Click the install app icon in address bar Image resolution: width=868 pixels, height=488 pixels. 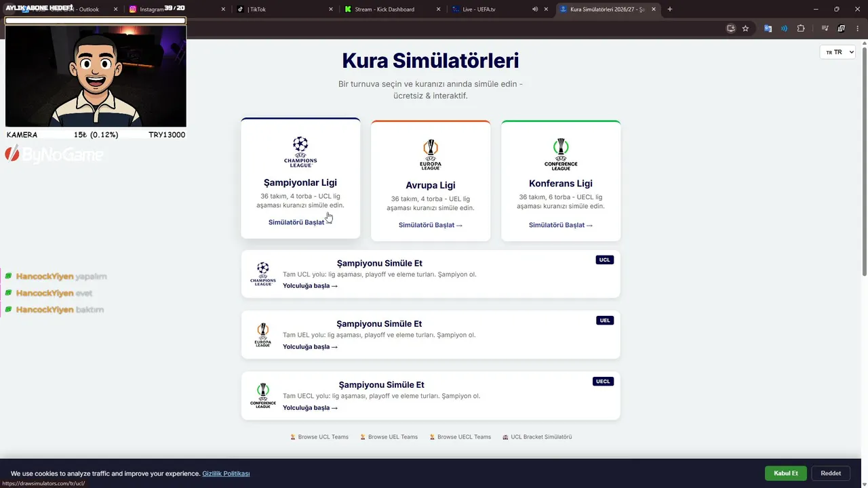point(730,28)
